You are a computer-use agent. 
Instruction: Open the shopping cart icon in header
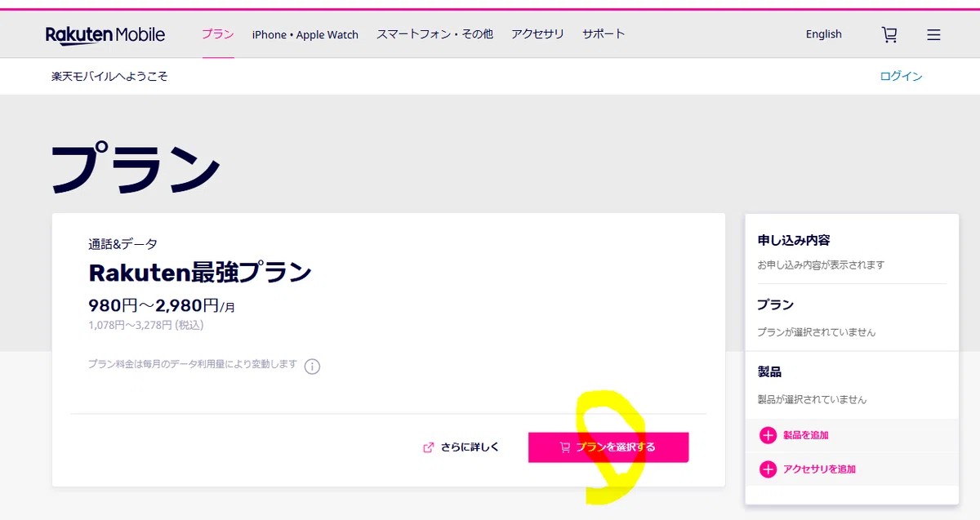pyautogui.click(x=889, y=34)
